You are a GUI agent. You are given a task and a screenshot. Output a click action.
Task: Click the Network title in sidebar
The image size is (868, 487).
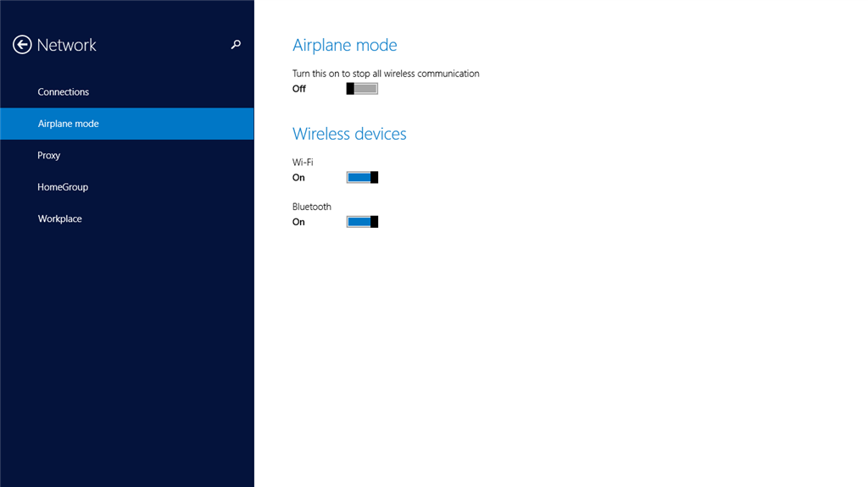[66, 45]
